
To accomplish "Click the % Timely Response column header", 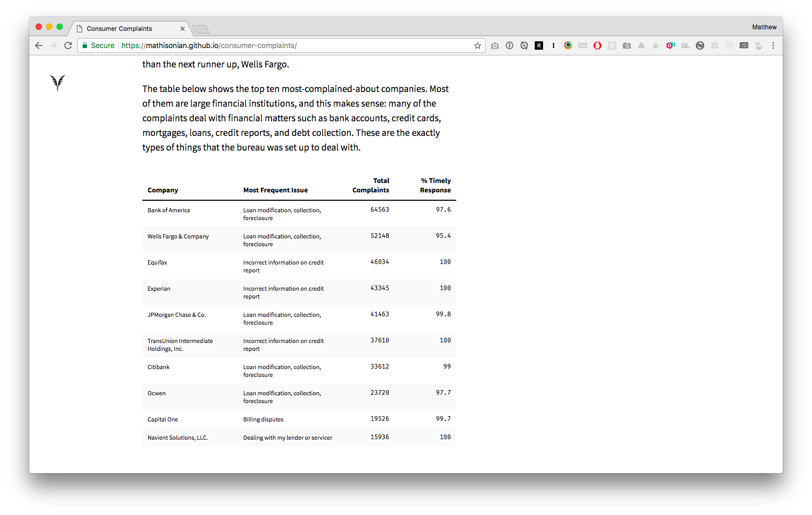I will coord(435,186).
